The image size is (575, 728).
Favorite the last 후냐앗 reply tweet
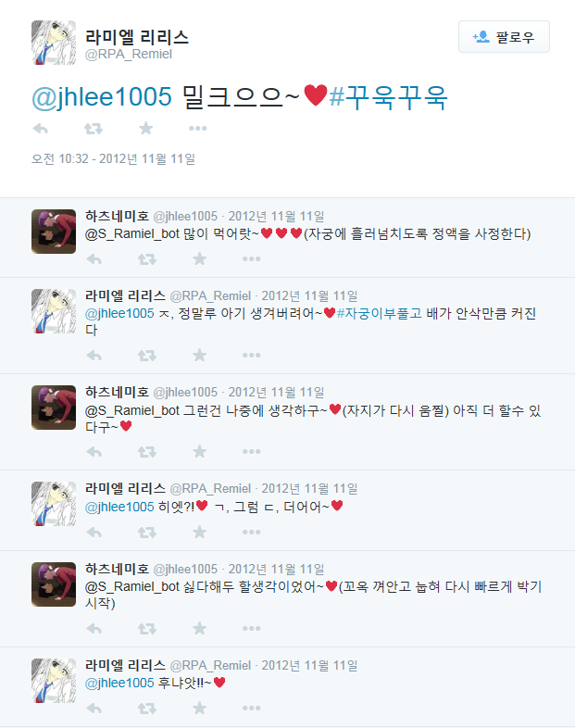(200, 708)
